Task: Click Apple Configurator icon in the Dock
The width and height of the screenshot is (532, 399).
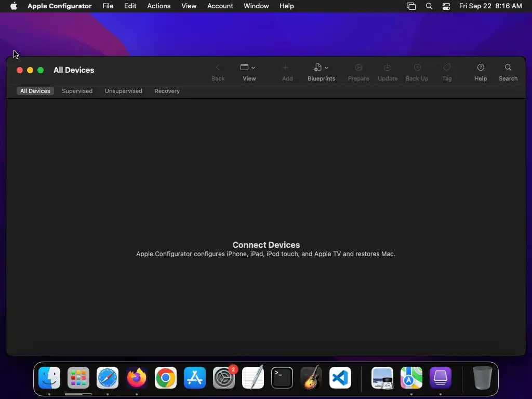Action: click(441, 377)
